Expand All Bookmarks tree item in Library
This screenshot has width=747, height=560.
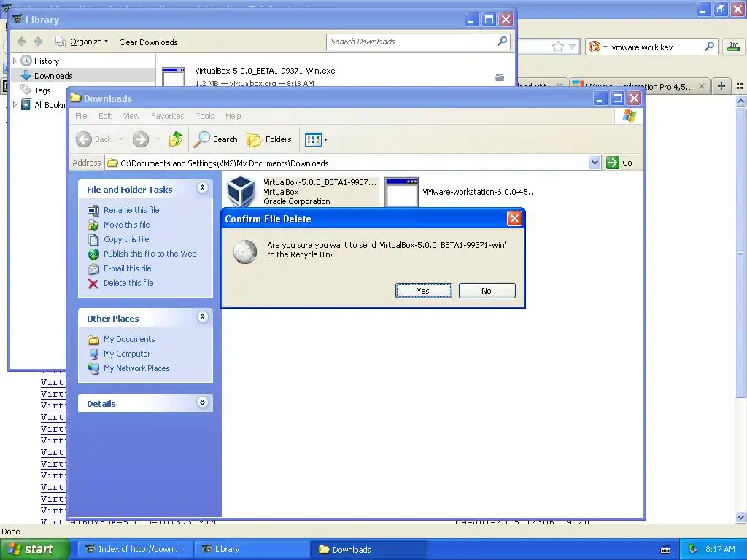15,104
